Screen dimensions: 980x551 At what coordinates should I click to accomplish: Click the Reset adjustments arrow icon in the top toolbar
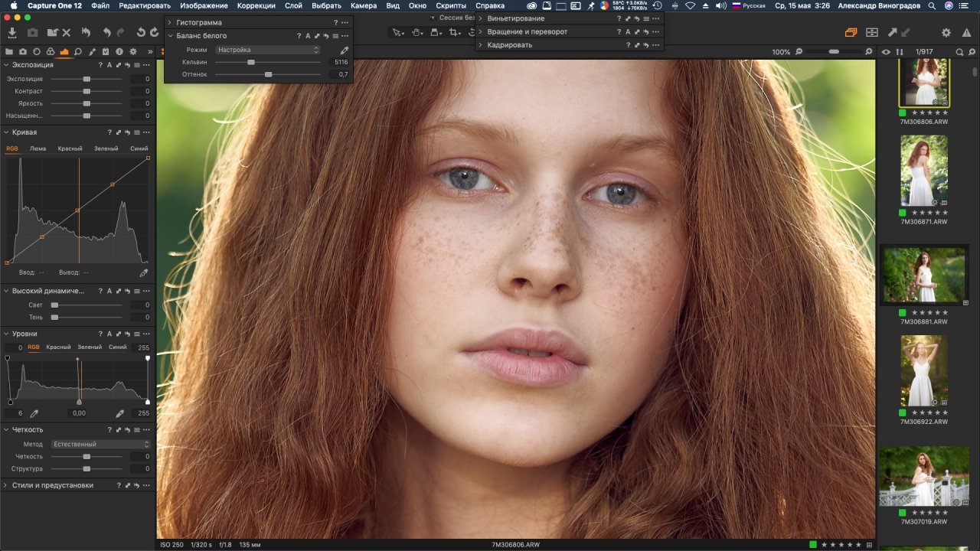(x=87, y=33)
